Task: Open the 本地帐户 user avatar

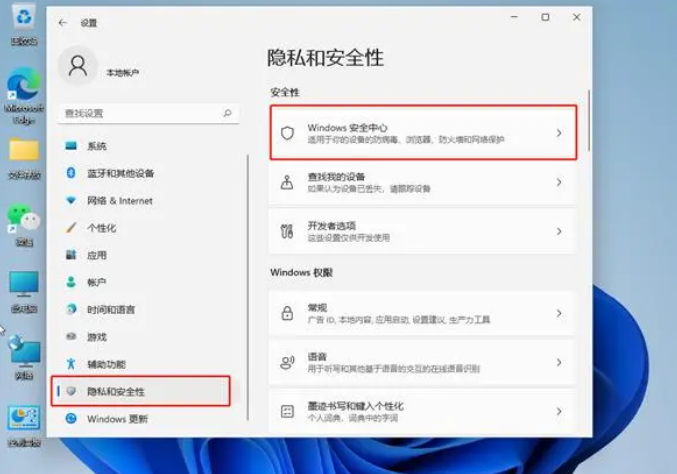Action: click(78, 66)
